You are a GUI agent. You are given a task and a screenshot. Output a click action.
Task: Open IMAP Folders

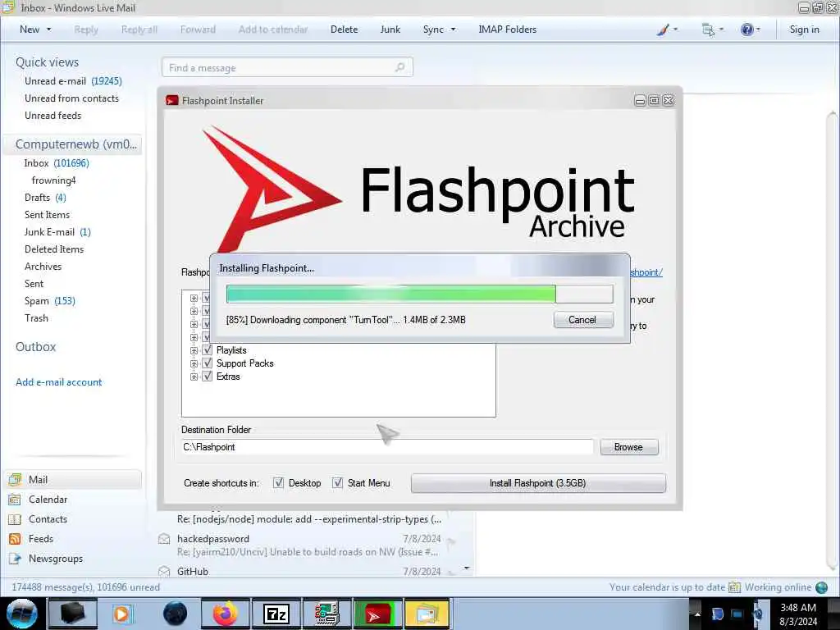[507, 30]
